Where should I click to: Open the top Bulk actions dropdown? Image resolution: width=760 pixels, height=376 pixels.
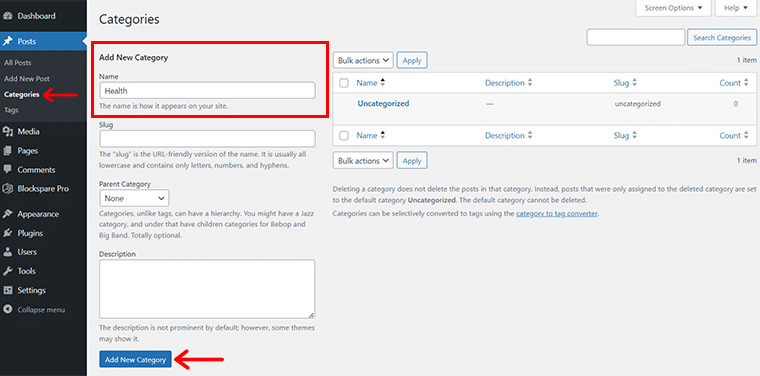(363, 61)
